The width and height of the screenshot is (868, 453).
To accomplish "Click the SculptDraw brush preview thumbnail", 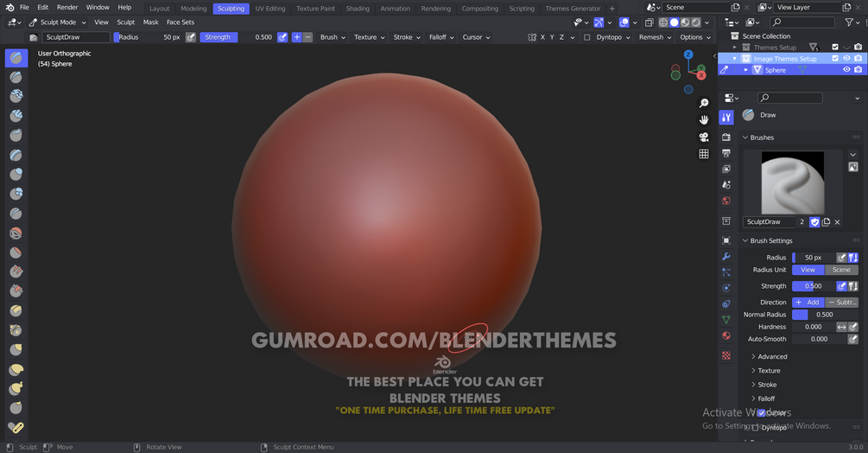I will pos(793,182).
